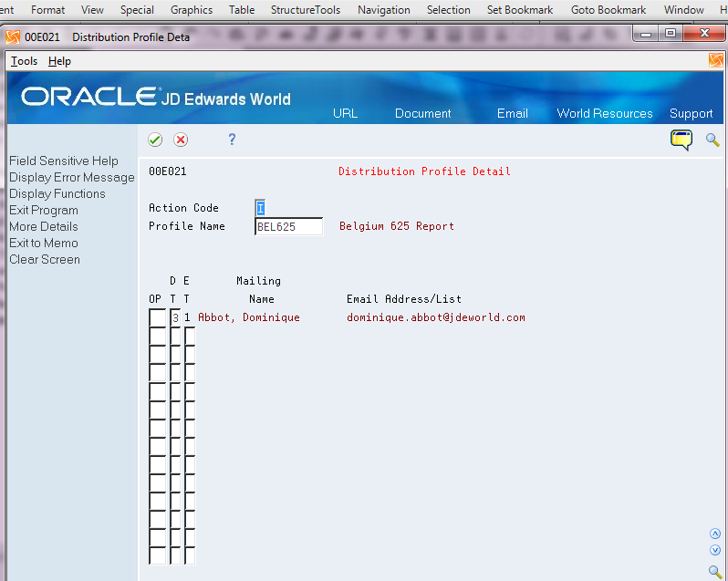The image size is (728, 581).
Task: Open the View menu
Action: tap(92, 10)
